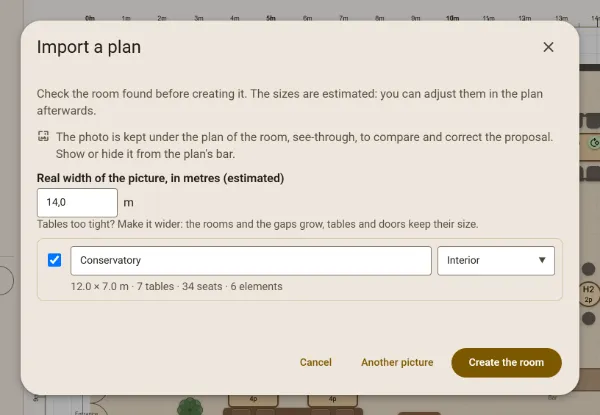The image size is (600, 415).
Task: Click the real width input showing 14,0
Action: tap(77, 202)
